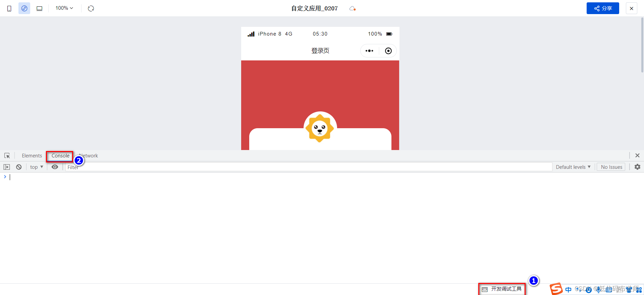Refresh the app preview
The width and height of the screenshot is (644, 295).
91,8
